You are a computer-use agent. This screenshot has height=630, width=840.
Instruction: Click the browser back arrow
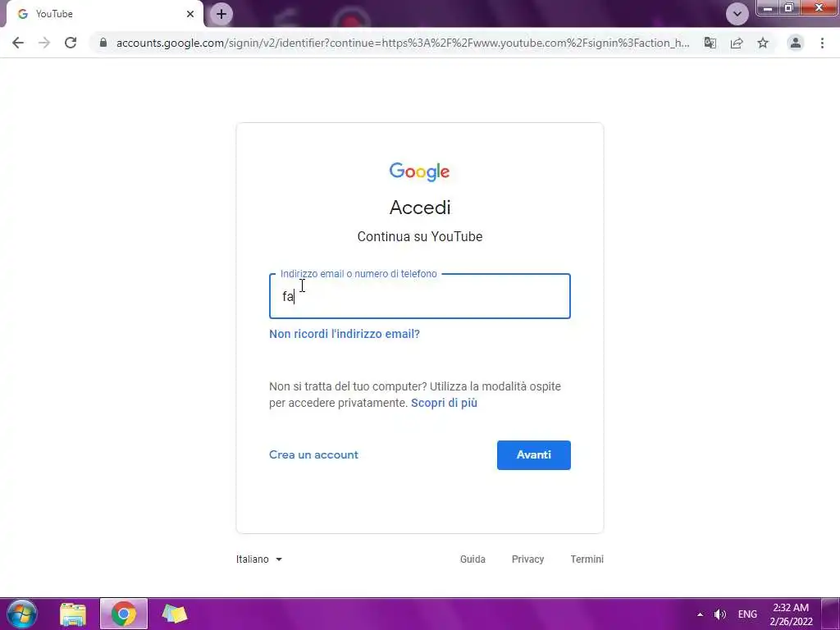tap(18, 43)
